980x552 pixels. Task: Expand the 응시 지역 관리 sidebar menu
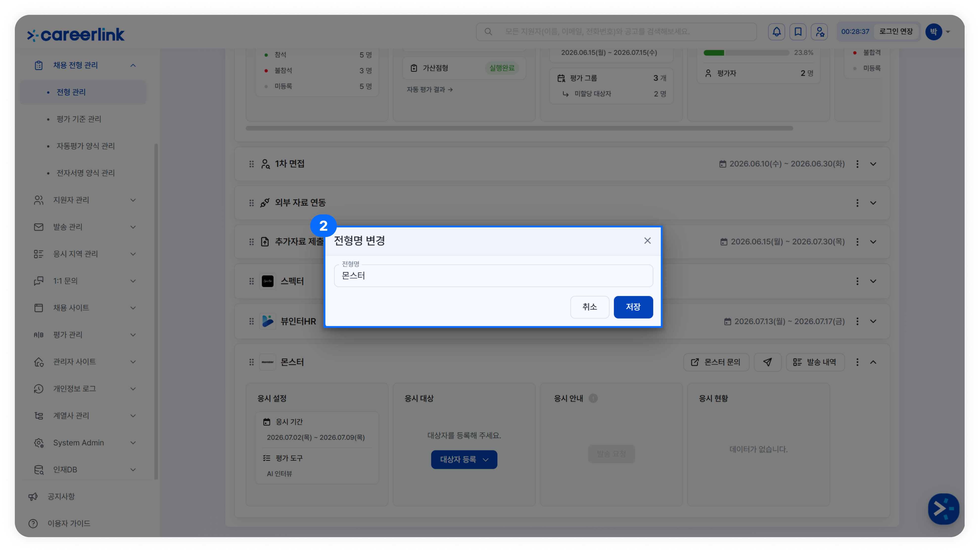point(133,254)
